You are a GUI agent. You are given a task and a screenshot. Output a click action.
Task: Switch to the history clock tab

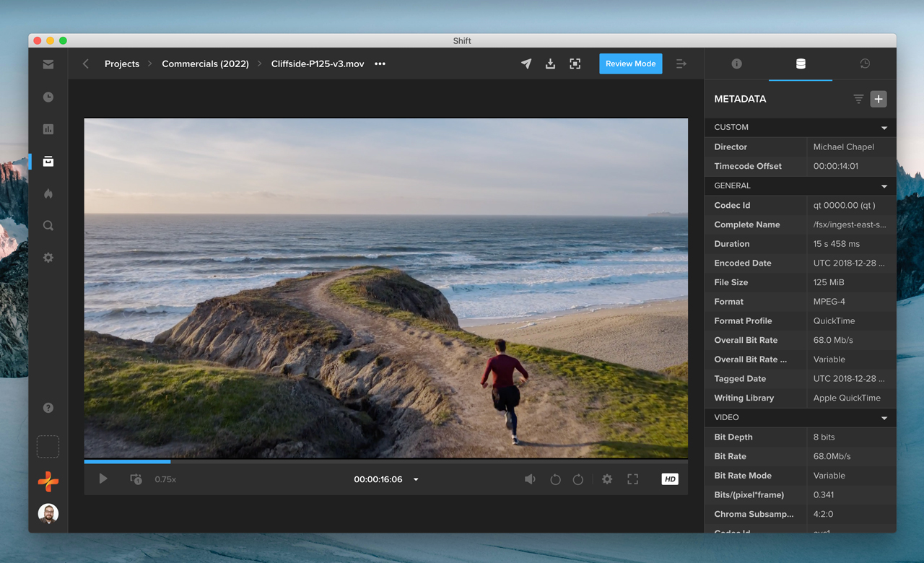click(865, 64)
